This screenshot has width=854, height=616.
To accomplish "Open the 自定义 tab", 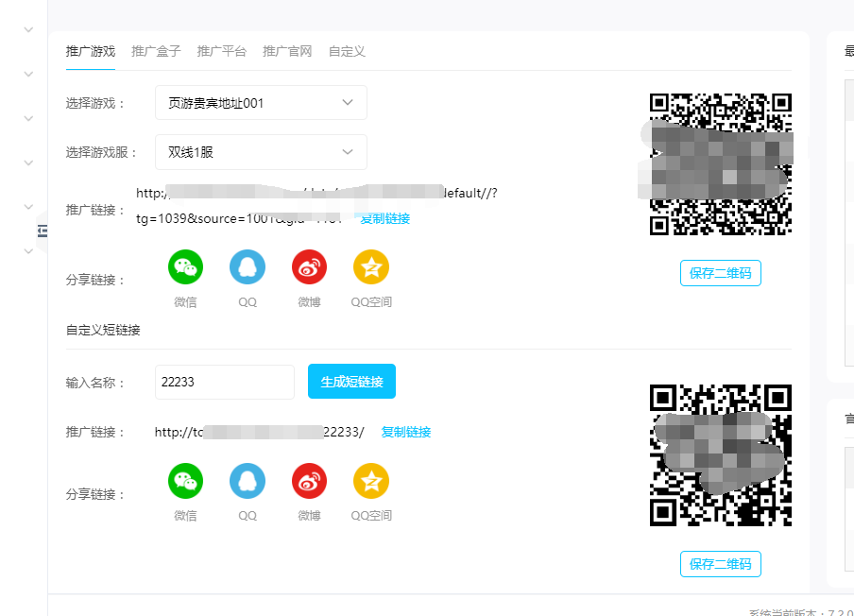I will coord(347,52).
